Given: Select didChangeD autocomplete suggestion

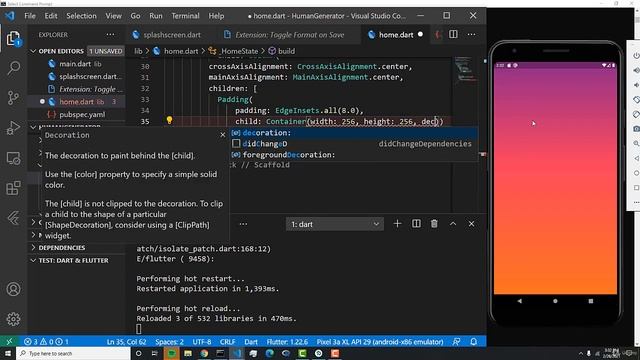Looking at the screenshot, I should coord(353,144).
